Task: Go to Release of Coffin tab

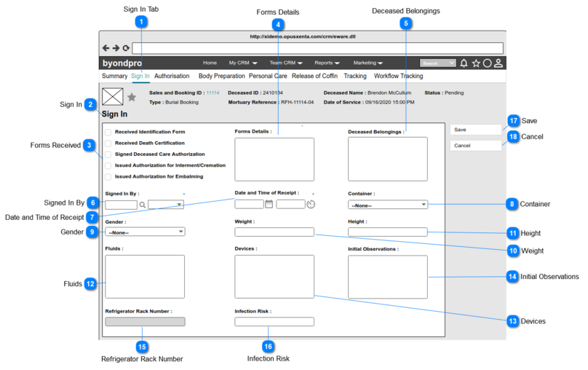Action: coord(314,76)
